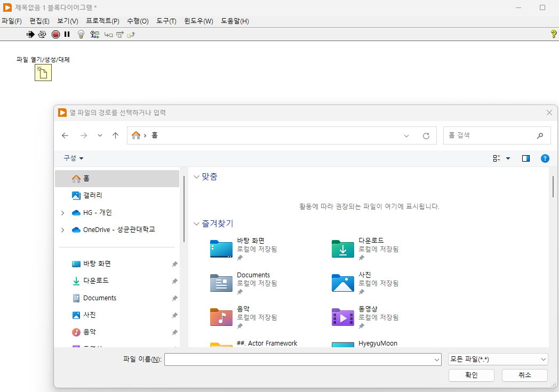Expand the address bar history dropdown
The image size is (559, 392).
click(x=406, y=136)
